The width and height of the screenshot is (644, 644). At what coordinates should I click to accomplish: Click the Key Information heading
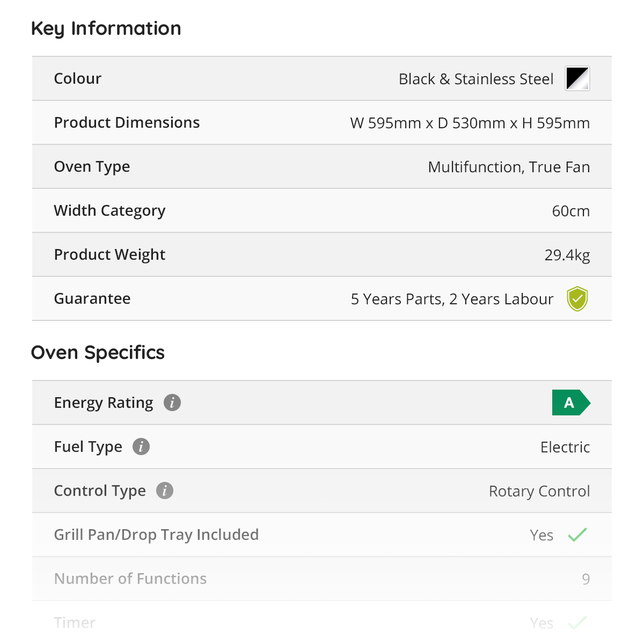coord(106,29)
